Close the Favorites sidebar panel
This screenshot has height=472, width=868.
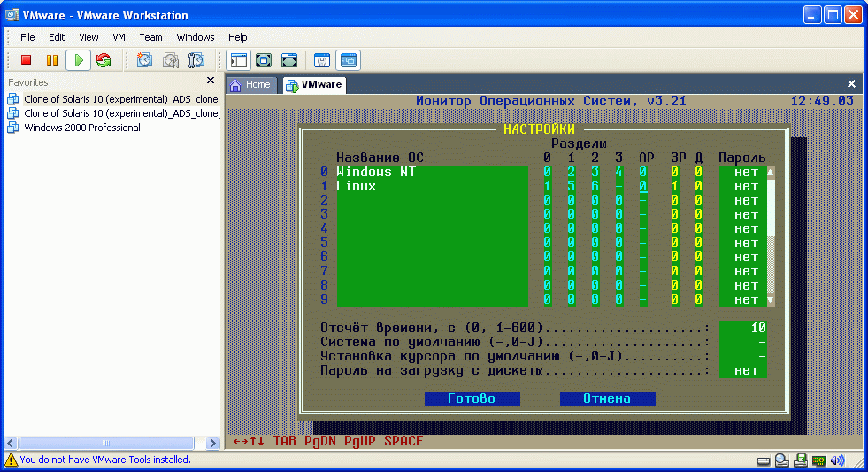click(211, 81)
